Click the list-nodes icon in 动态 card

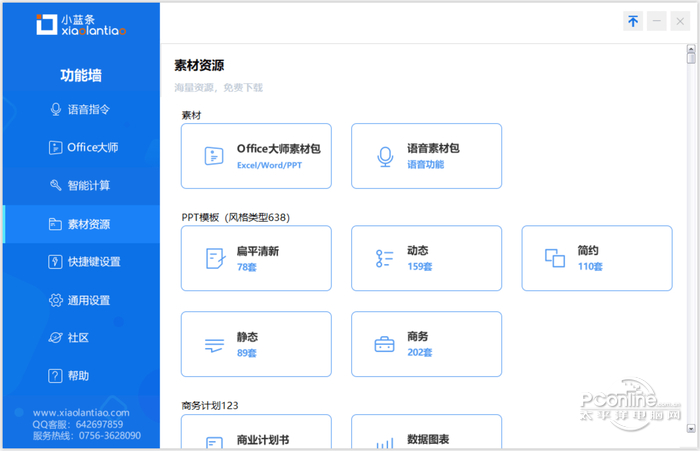point(384,259)
